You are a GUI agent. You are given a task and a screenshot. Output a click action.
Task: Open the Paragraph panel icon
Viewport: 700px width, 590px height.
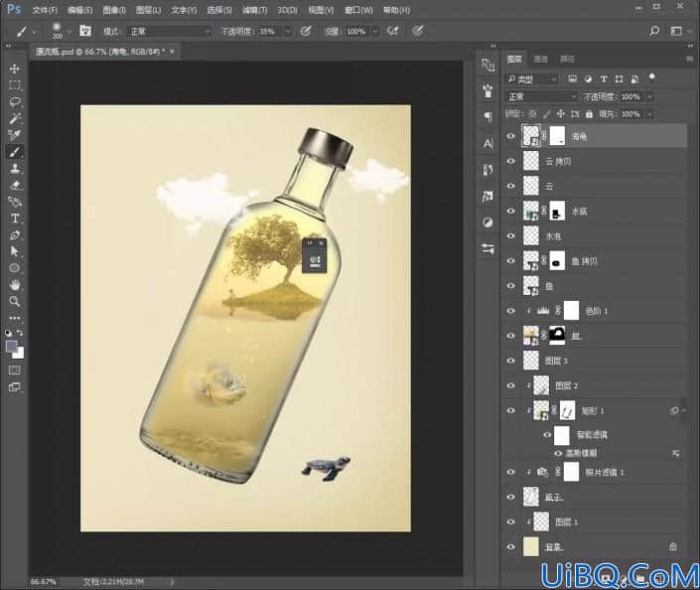(x=488, y=116)
